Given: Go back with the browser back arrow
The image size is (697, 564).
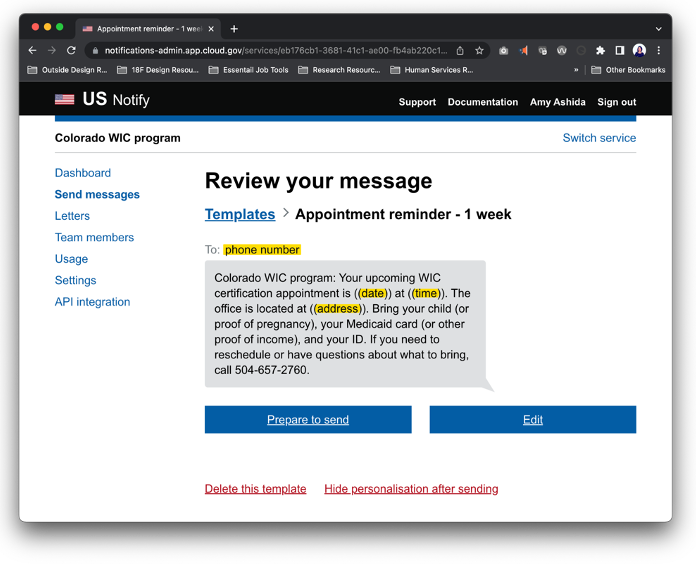Looking at the screenshot, I should click(32, 51).
